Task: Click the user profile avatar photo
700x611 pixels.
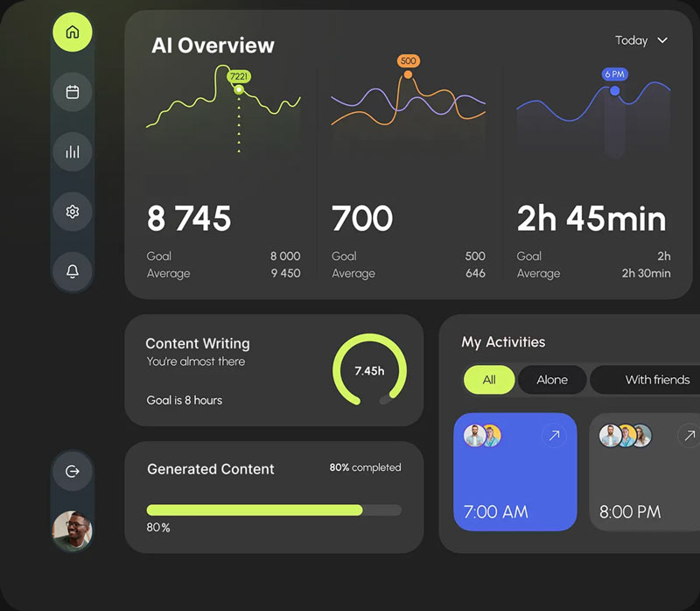Action: point(73,530)
